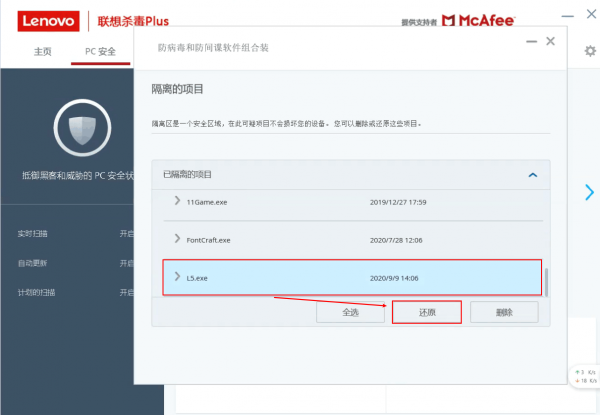Click date 2020/7/28 12:06
The height and width of the screenshot is (415, 600).
coord(396,240)
